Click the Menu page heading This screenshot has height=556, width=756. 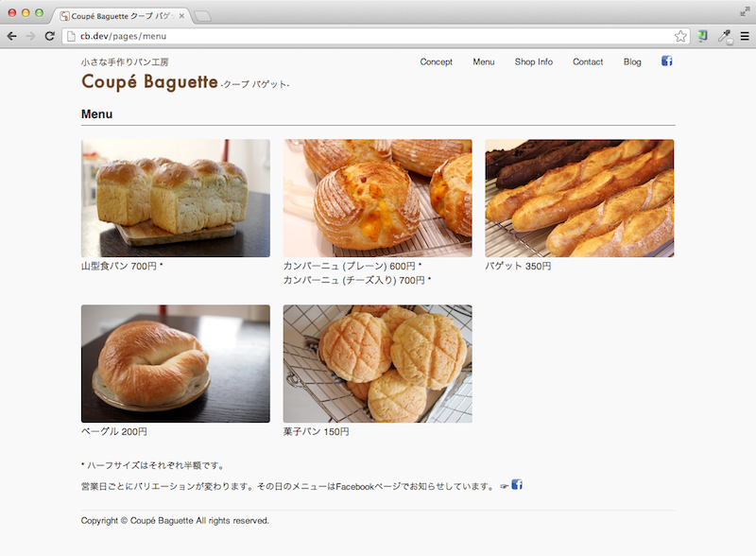point(97,114)
